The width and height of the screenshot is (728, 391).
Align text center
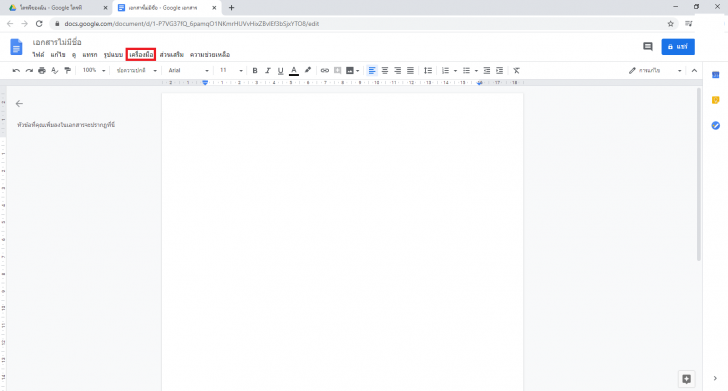(x=385, y=71)
